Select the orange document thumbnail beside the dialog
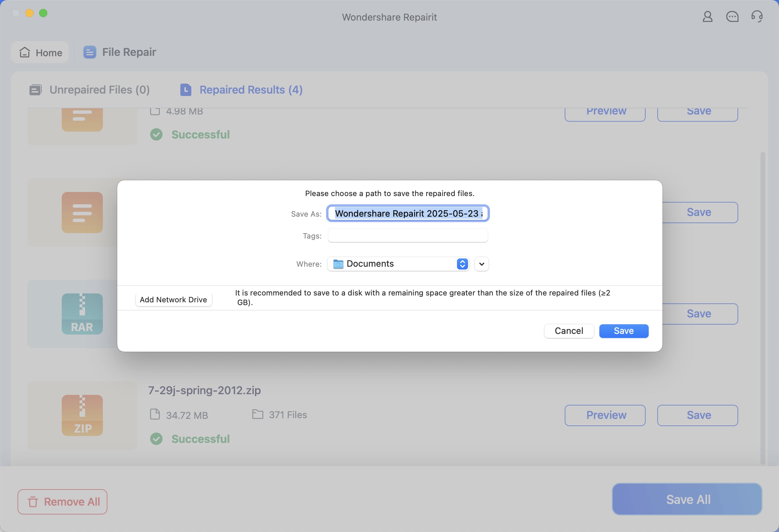The image size is (779, 532). click(82, 213)
